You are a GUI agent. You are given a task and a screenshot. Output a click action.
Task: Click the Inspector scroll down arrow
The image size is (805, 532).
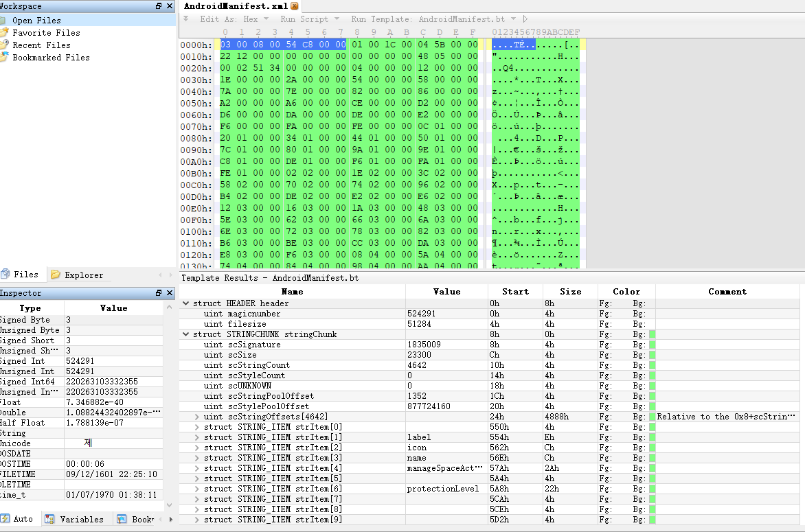click(170, 505)
